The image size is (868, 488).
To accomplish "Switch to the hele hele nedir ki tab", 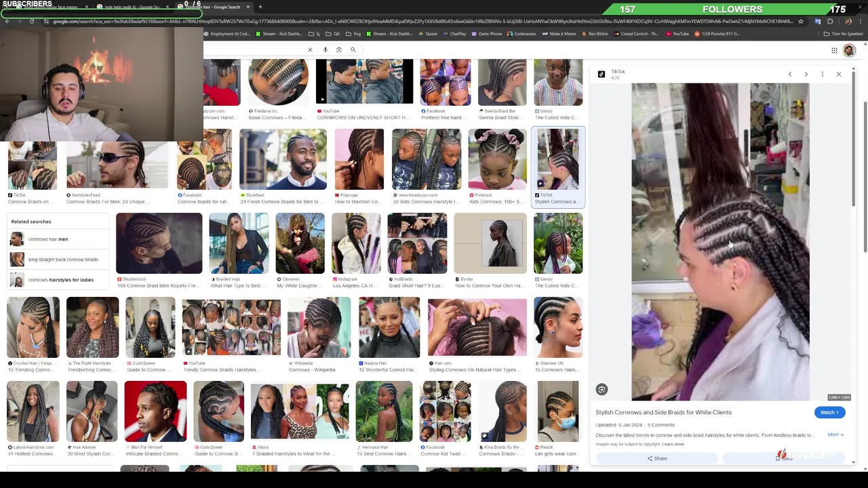I will coord(132,7).
